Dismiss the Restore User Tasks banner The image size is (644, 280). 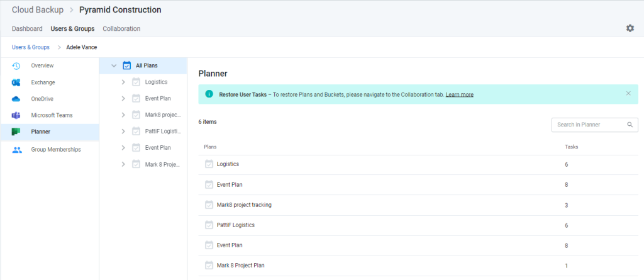click(x=628, y=93)
